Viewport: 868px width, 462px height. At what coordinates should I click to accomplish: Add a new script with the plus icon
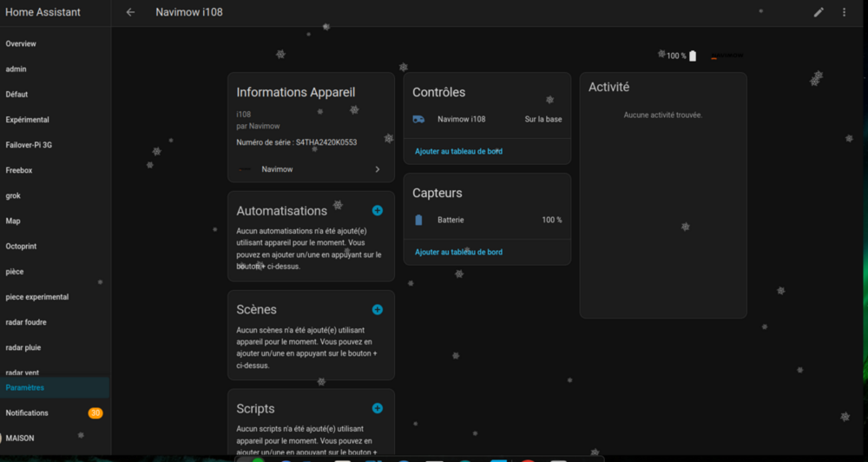(x=377, y=408)
